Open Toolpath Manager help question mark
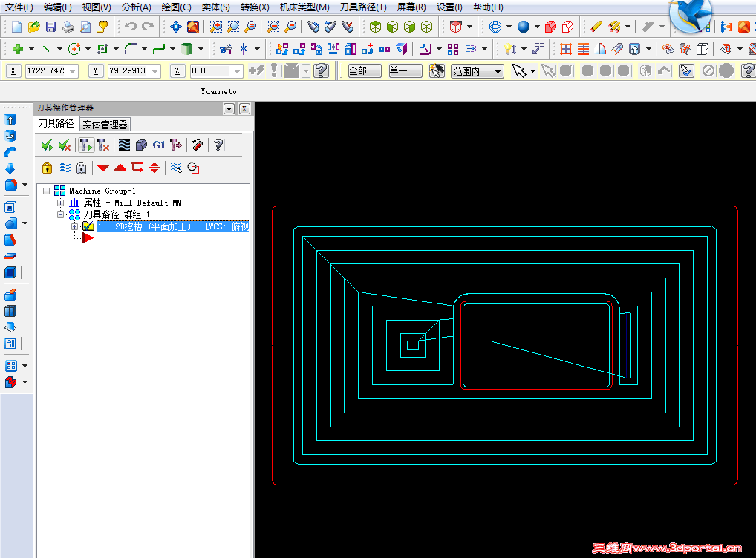Screen dimensions: 756x558 218,145
